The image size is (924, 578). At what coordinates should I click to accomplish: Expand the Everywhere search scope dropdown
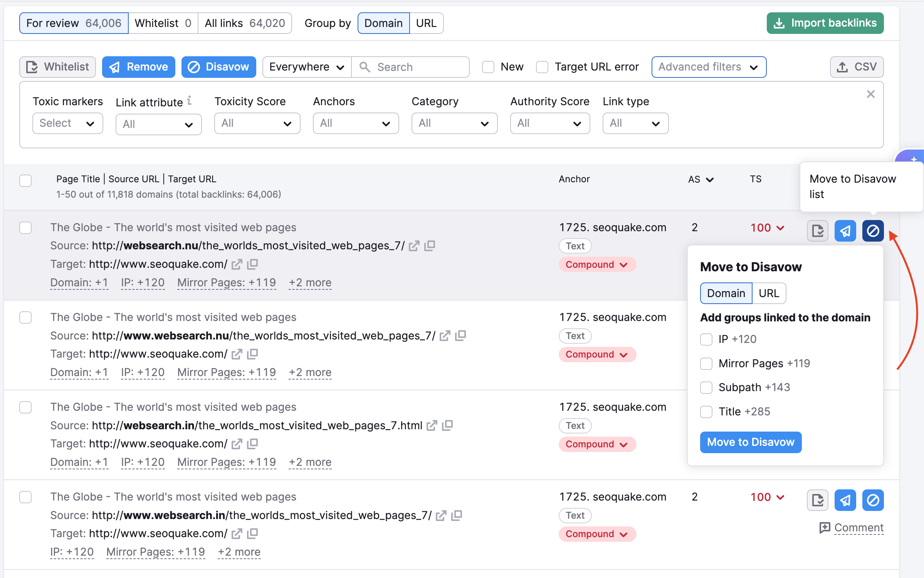pyautogui.click(x=307, y=67)
